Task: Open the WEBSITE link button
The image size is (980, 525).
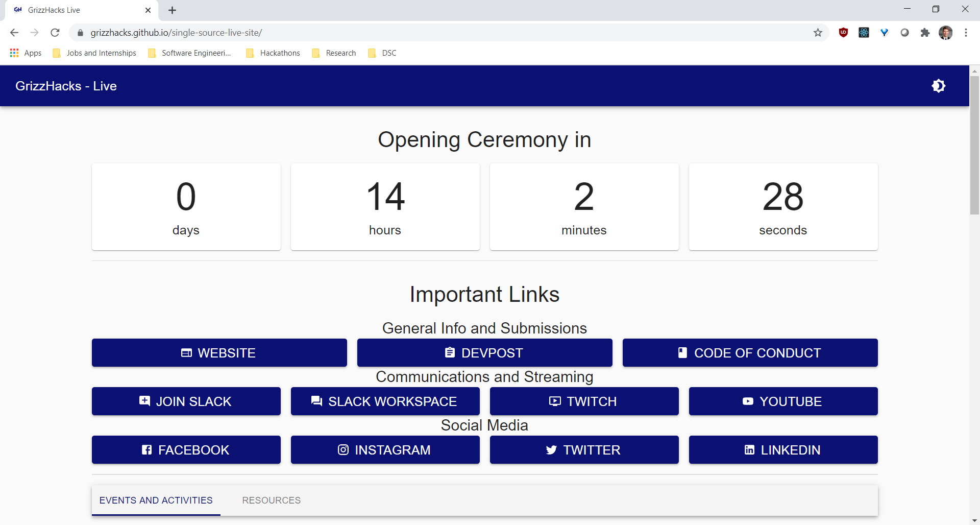Action: coord(219,353)
